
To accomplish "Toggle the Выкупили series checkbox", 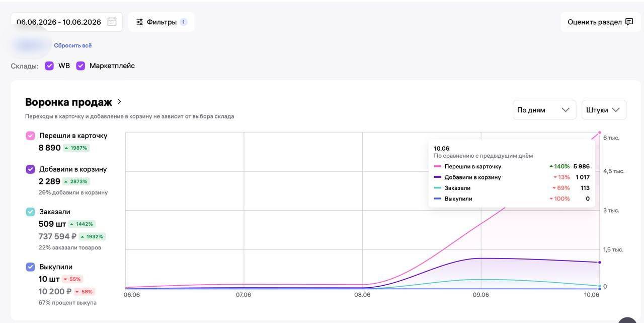I will point(31,267).
